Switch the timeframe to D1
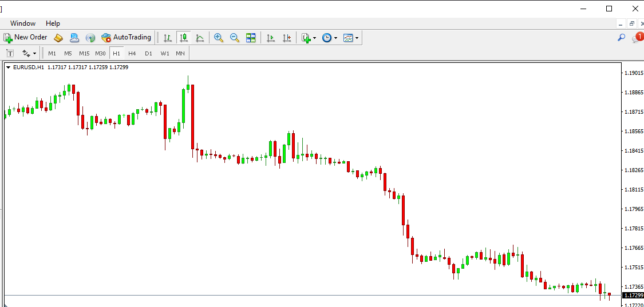 click(148, 53)
